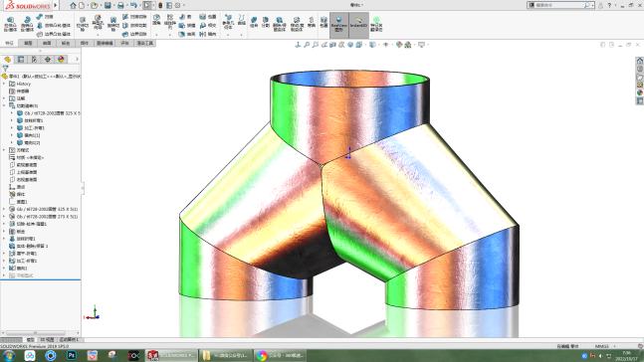The image size is (644, 362).
Task: Click the green 3D Texture icon
Action: [x=376, y=24]
